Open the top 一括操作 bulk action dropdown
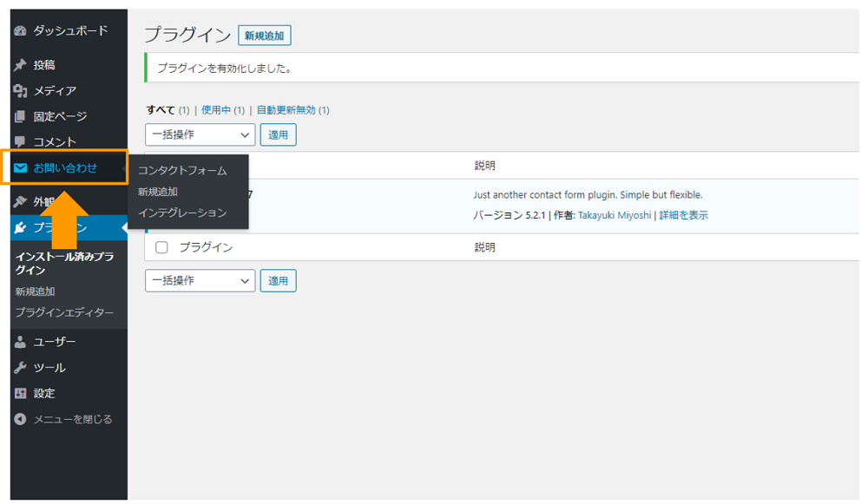868x504 pixels. (x=200, y=135)
